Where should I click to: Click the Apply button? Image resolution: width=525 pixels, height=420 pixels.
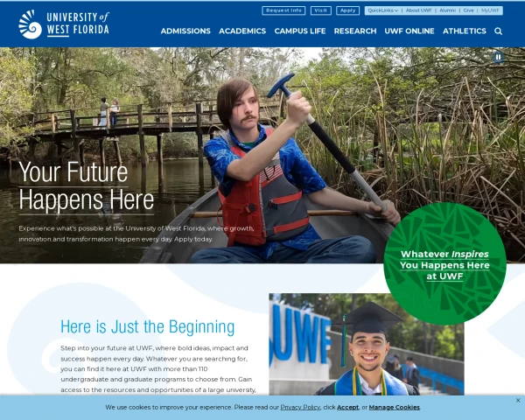pyautogui.click(x=347, y=10)
